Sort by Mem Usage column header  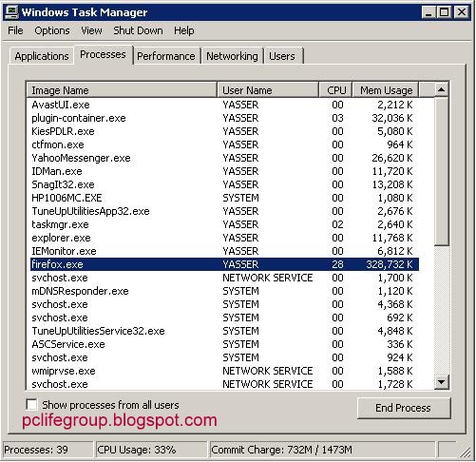pyautogui.click(x=386, y=90)
